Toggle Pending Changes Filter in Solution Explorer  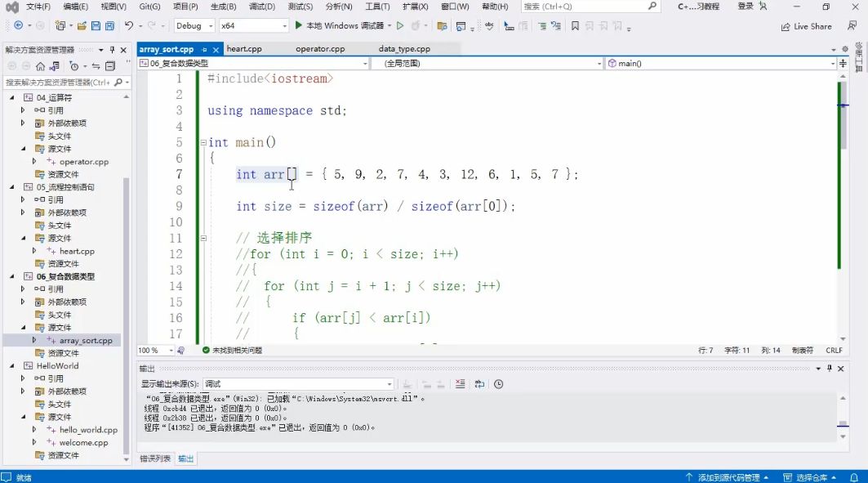pyautogui.click(x=74, y=66)
